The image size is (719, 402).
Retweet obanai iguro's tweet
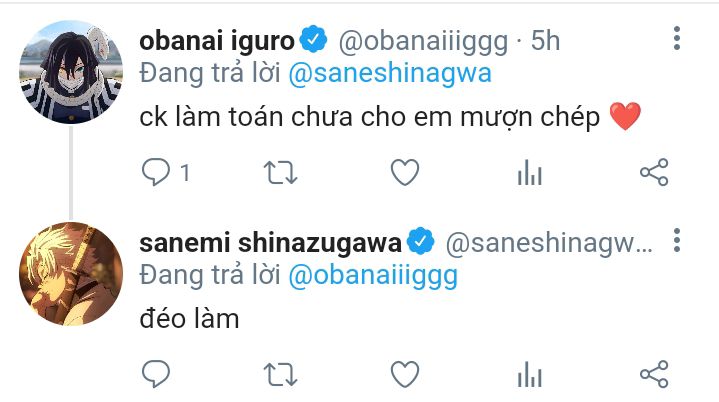coord(280,173)
